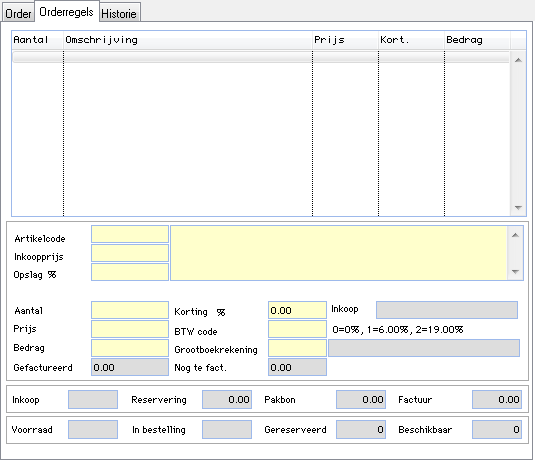Click the Grootboekrekening label
The image size is (535, 461).
[x=216, y=349]
